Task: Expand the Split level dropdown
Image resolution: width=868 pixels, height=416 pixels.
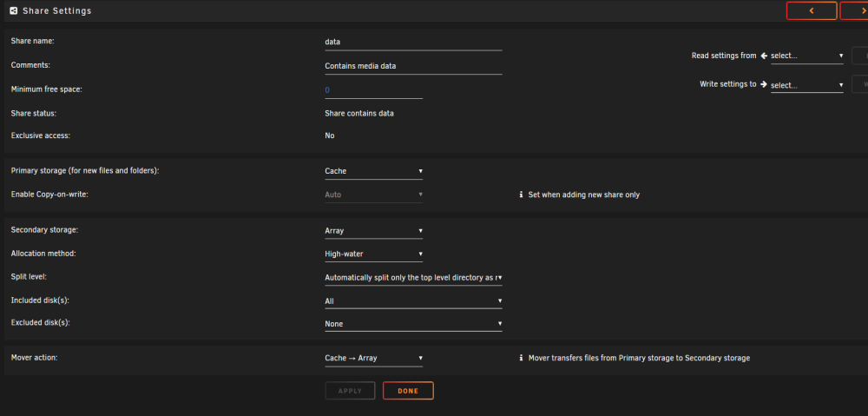Action: (x=413, y=278)
